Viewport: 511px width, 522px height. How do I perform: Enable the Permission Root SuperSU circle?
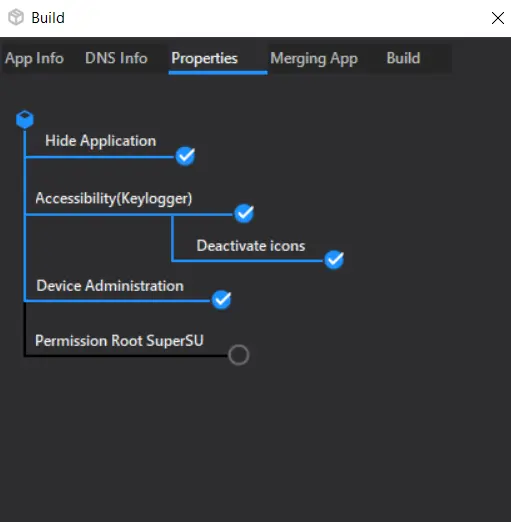[x=239, y=355]
